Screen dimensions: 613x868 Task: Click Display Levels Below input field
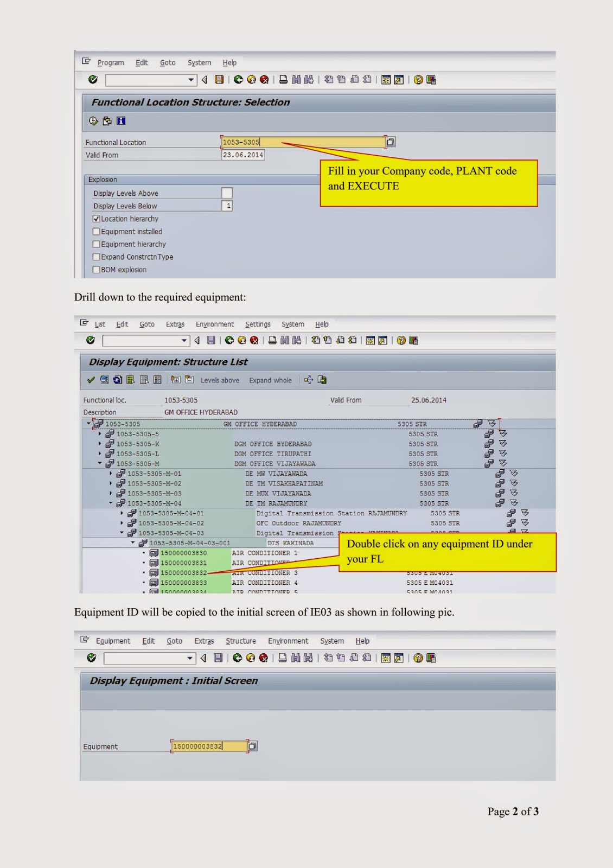pos(227,206)
